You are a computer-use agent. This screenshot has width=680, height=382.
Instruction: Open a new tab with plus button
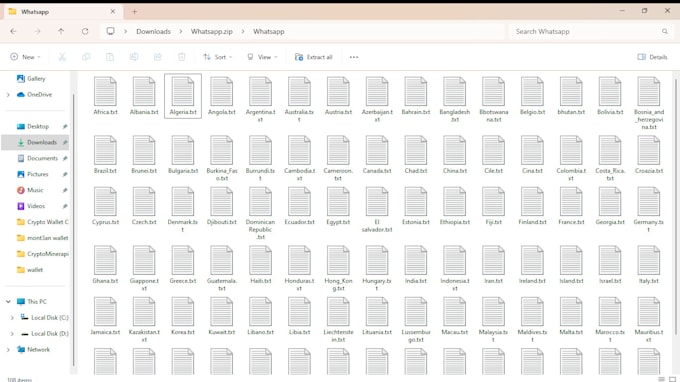tap(134, 12)
